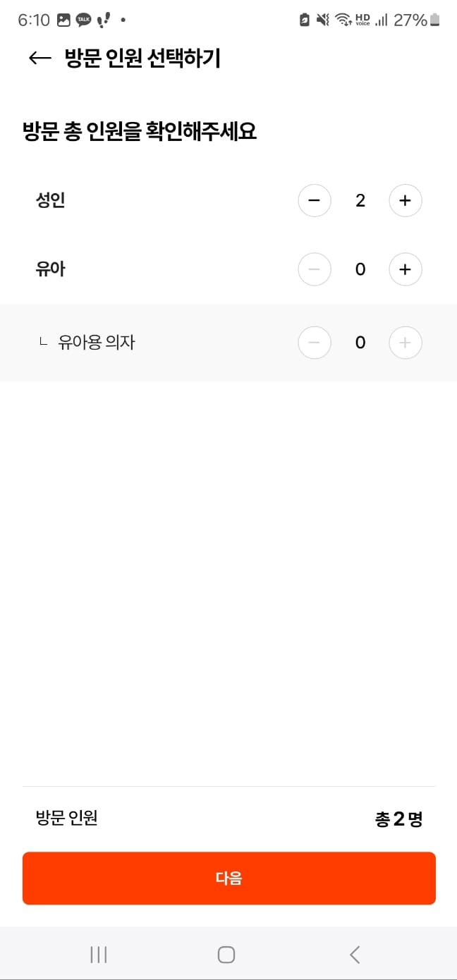Select the 성인 row label
Viewport: 457px width, 980px height.
pos(50,200)
